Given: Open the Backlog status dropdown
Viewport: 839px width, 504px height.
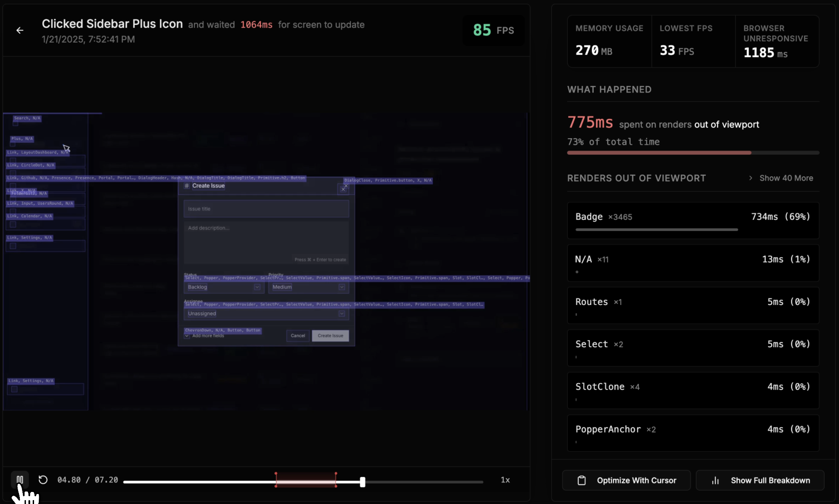Looking at the screenshot, I should 223,287.
